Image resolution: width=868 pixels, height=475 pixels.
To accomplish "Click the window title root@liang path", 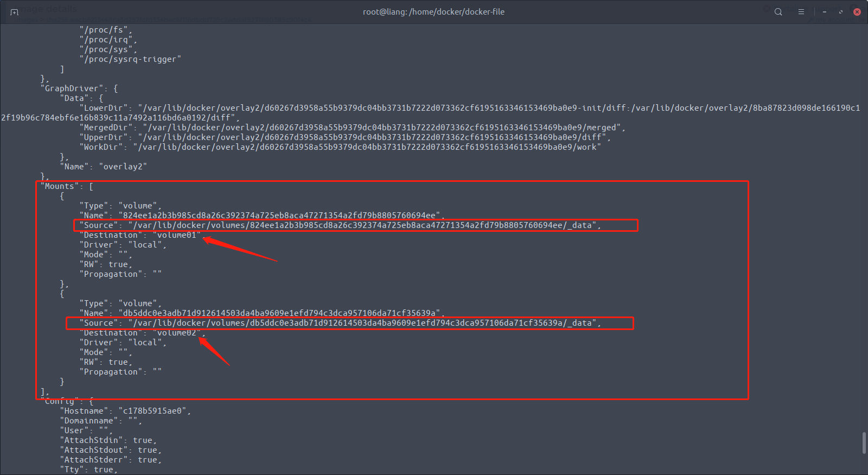I will (433, 12).
